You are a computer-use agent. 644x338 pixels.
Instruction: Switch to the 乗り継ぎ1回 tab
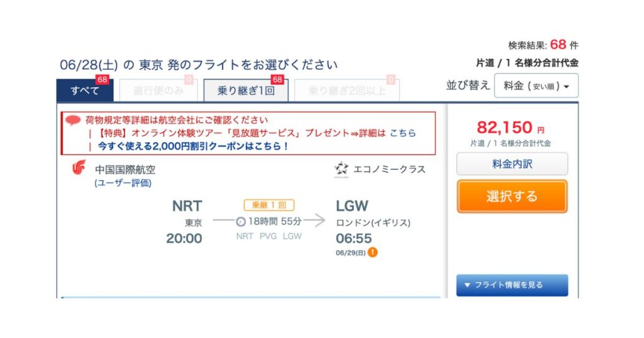(x=246, y=90)
